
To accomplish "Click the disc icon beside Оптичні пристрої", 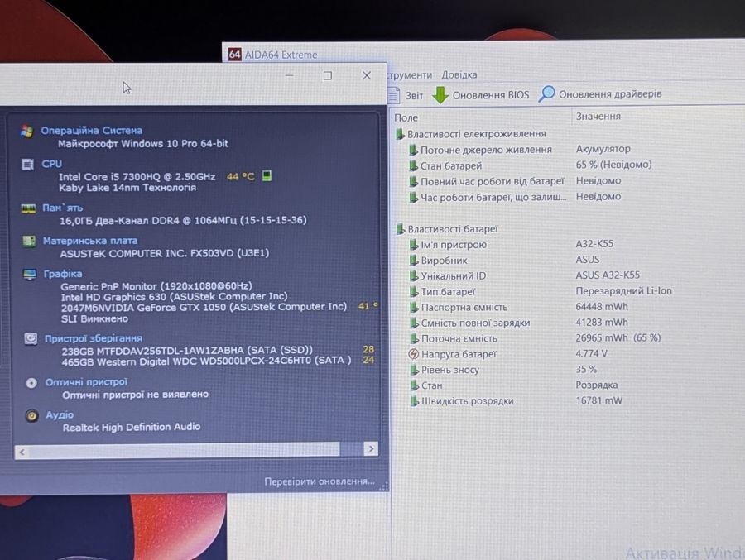I will click(x=31, y=383).
